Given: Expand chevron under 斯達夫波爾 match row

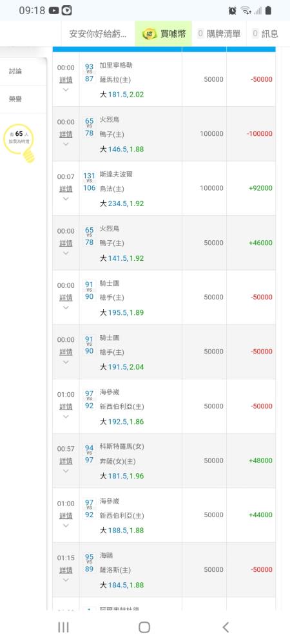Looking at the screenshot, I should coord(66,199).
